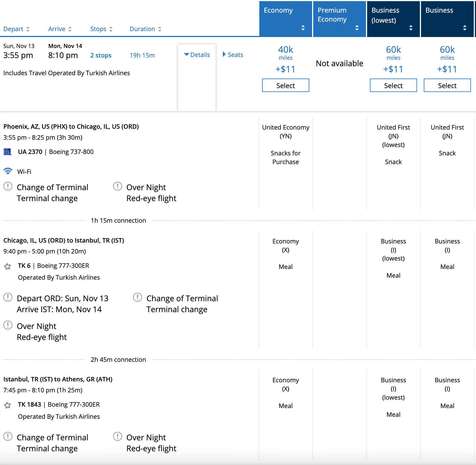Viewport: 476px width, 465px height.
Task: Click the United Airlines logo beside UA 2370
Action: [x=8, y=152]
